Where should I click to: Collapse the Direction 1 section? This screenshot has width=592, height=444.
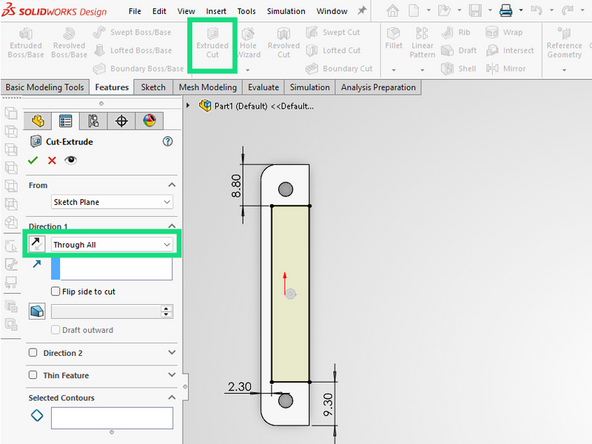[172, 226]
